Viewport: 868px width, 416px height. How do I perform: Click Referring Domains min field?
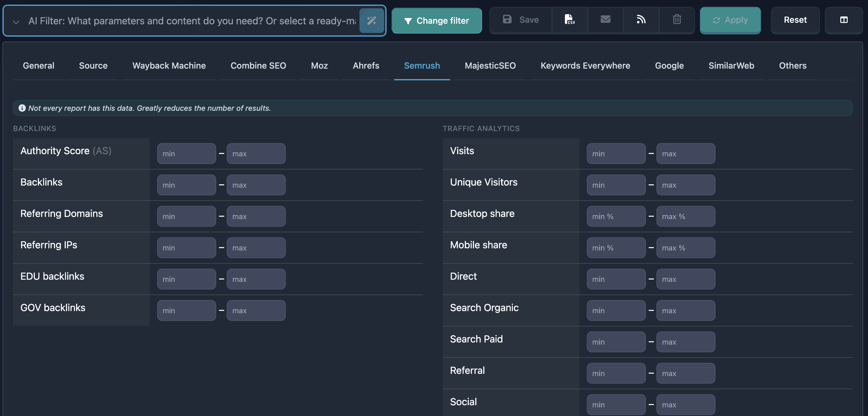click(x=186, y=216)
